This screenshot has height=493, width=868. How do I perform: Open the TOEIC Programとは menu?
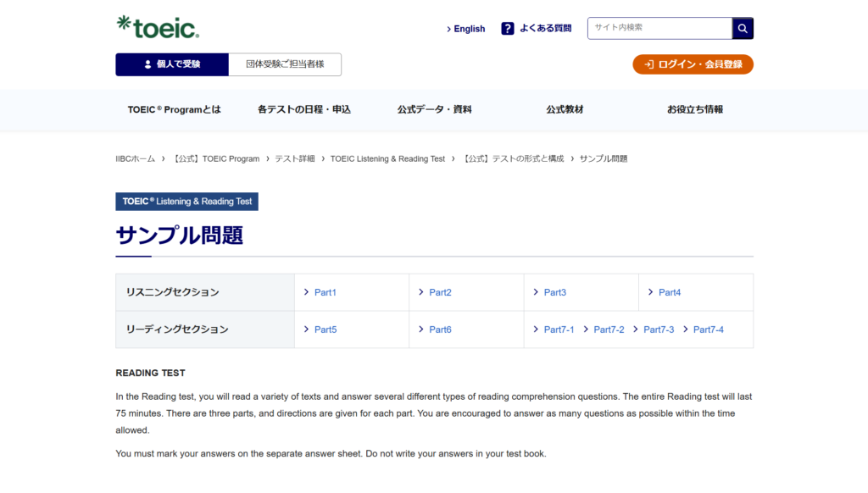click(x=175, y=109)
